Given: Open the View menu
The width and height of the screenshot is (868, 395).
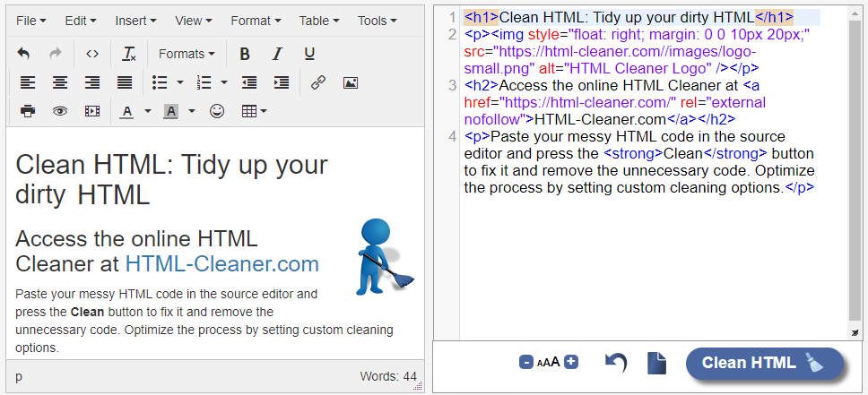Looking at the screenshot, I should point(193,21).
